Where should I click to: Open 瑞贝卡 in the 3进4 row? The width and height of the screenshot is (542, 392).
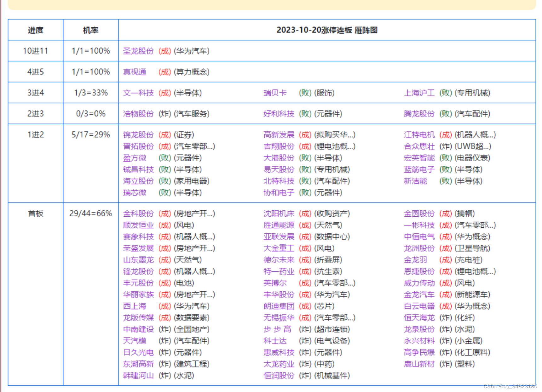point(275,93)
